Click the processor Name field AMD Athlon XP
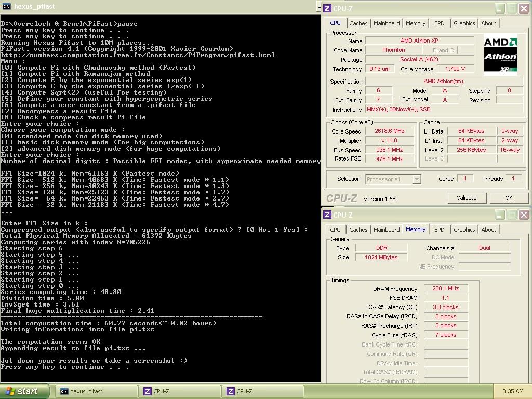532x399 pixels. [419, 41]
